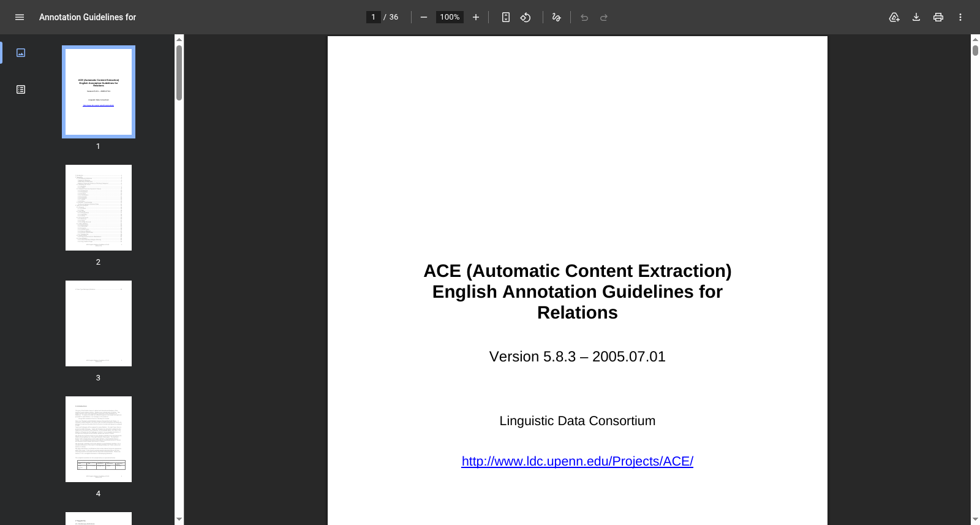
Task: Click the redo arrow icon
Action: [x=604, y=17]
